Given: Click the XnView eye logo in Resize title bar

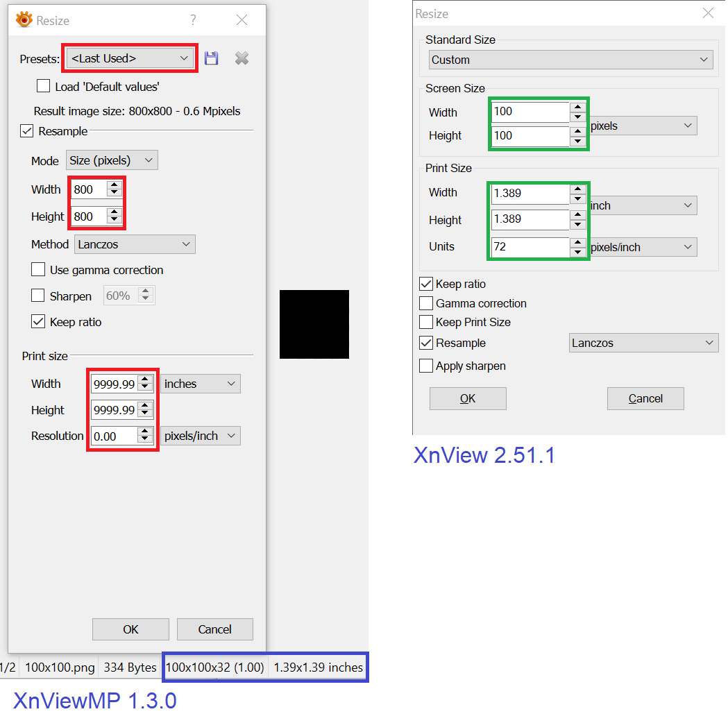Looking at the screenshot, I should point(24,19).
